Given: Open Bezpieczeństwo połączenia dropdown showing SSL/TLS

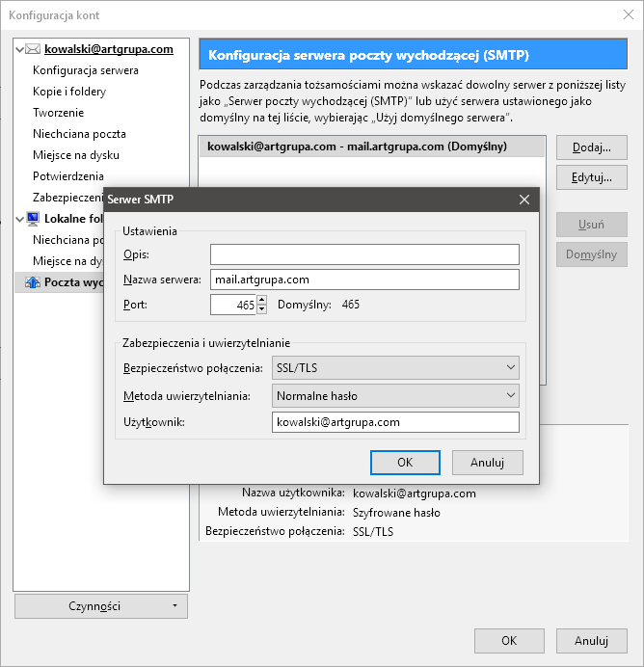Looking at the screenshot, I should coord(395,368).
